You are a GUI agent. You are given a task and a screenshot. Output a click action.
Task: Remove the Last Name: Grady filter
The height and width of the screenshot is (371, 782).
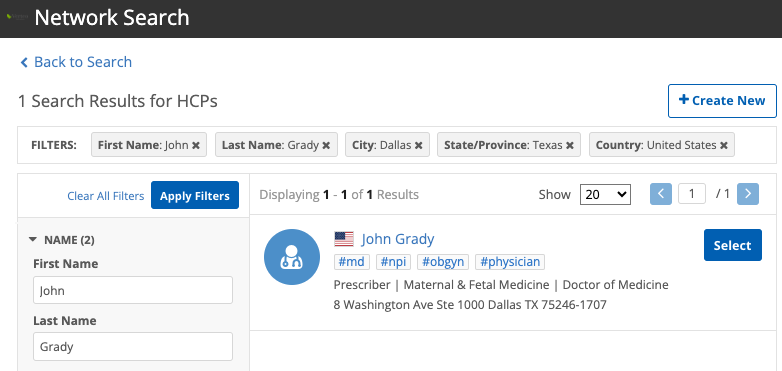coord(326,145)
